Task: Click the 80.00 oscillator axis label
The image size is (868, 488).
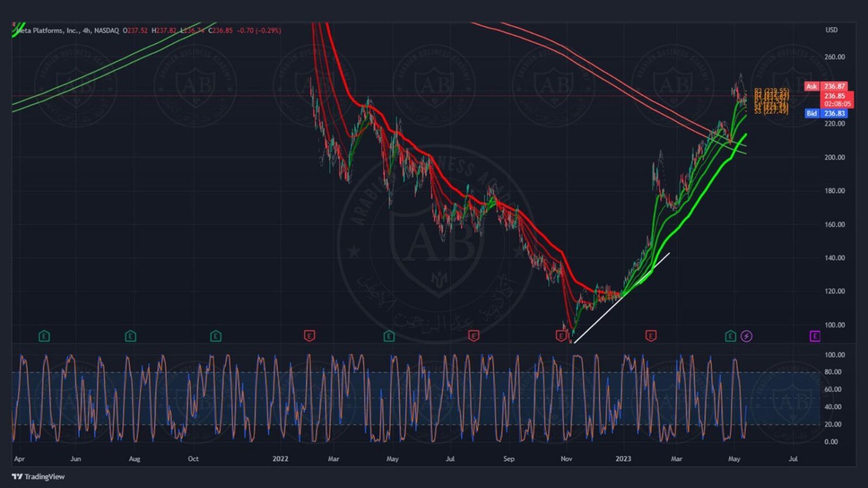Action: (833, 372)
